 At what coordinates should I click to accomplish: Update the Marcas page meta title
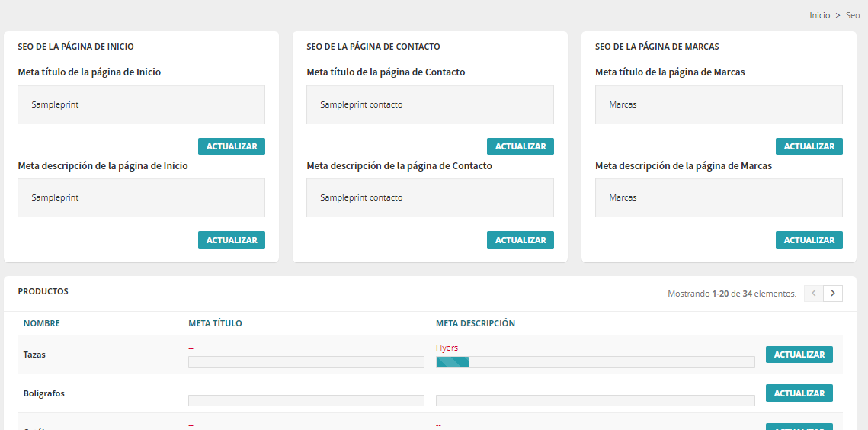(x=809, y=146)
